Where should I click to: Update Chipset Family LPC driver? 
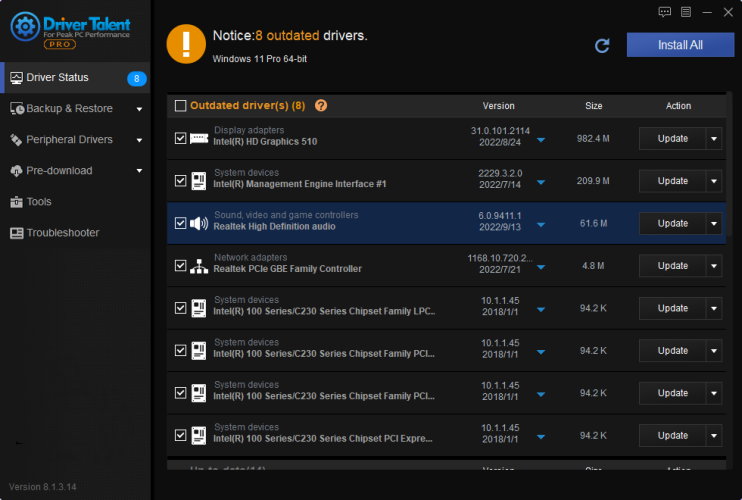pos(672,308)
